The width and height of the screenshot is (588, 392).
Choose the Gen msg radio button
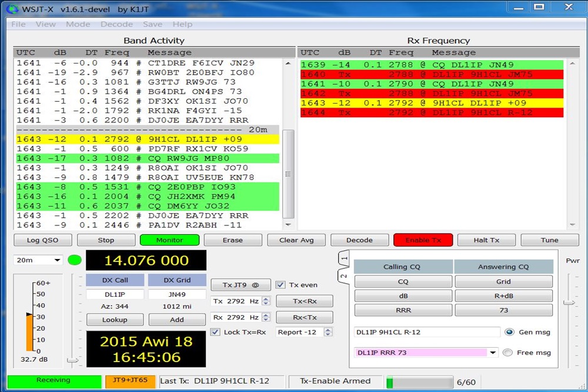(x=509, y=332)
